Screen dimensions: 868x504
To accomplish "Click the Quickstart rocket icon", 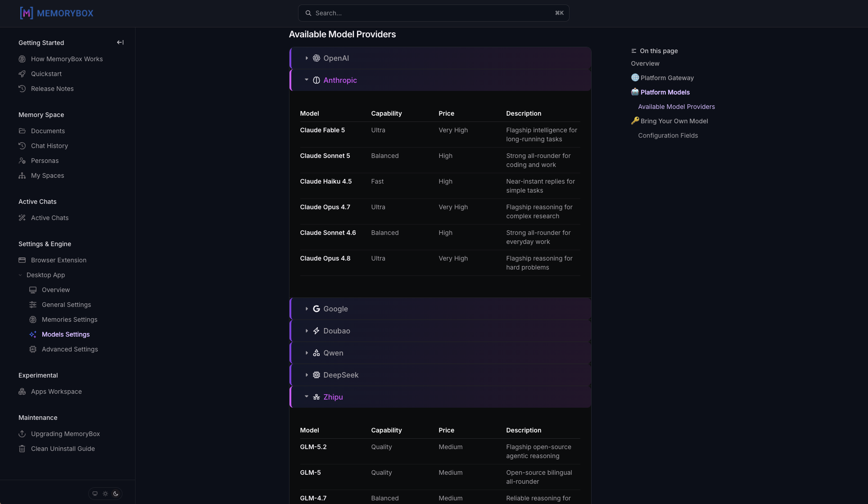I will (22, 74).
